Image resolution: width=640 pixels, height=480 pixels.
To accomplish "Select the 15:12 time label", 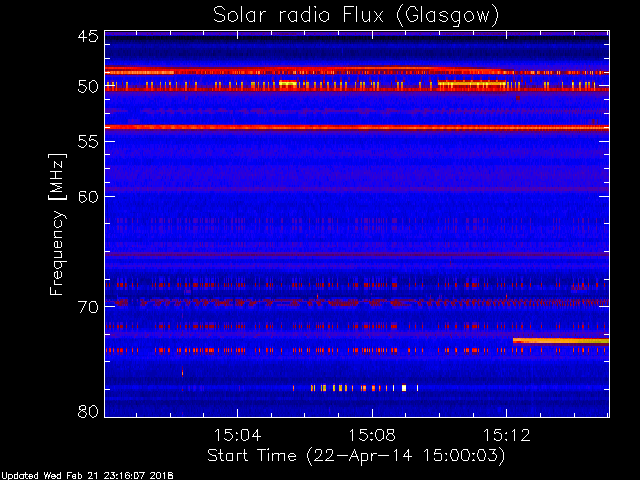I will (x=507, y=435).
